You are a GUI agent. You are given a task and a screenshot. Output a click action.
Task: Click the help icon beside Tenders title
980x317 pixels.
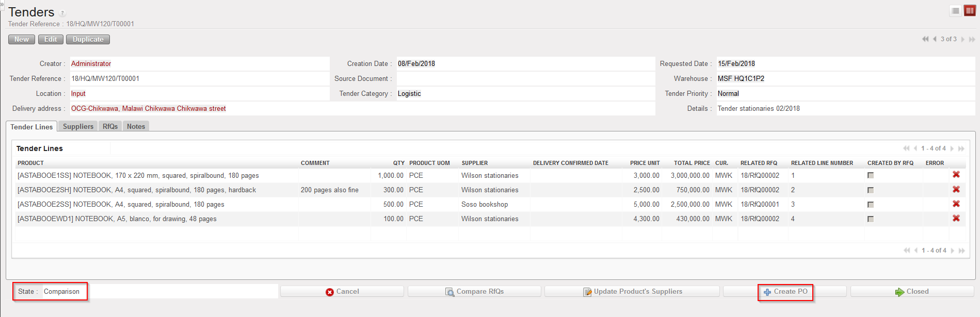point(62,13)
